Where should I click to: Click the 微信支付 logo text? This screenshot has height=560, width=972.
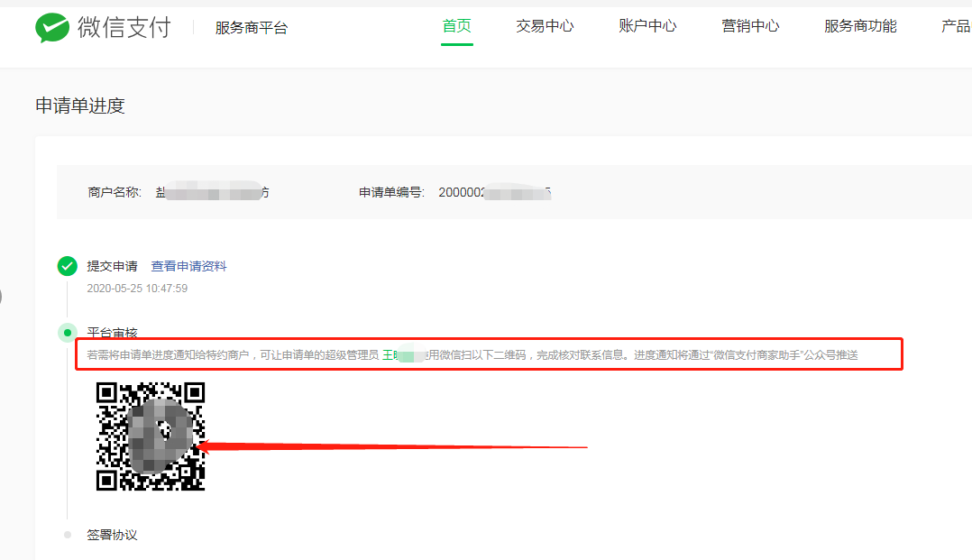pyautogui.click(x=124, y=27)
